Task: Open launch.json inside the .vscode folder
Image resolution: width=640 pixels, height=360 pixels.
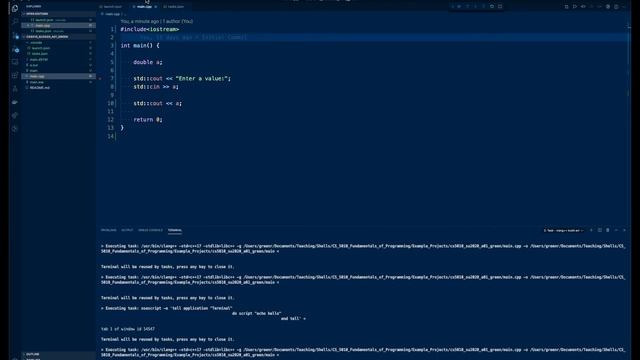Action: click(x=58, y=48)
